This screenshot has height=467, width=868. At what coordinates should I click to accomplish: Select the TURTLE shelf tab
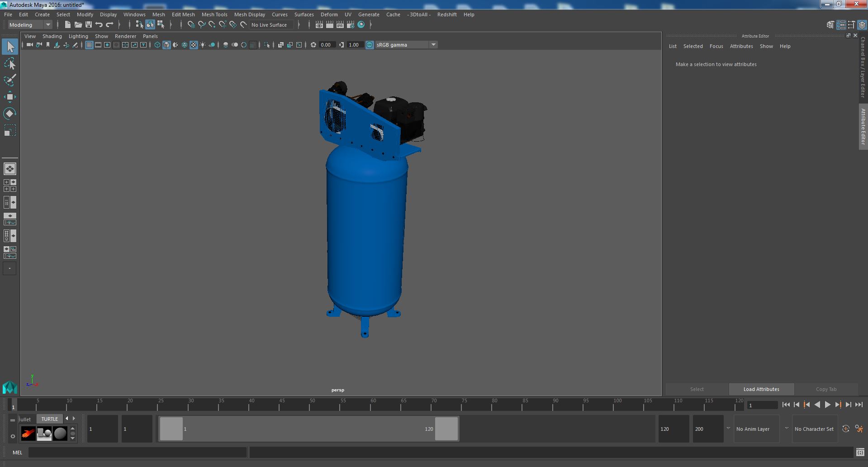[x=50, y=419]
